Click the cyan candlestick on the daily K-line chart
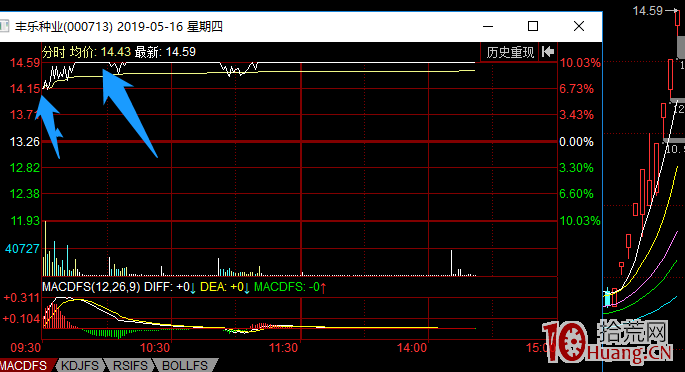This screenshot has height=372, width=685. pos(607,298)
